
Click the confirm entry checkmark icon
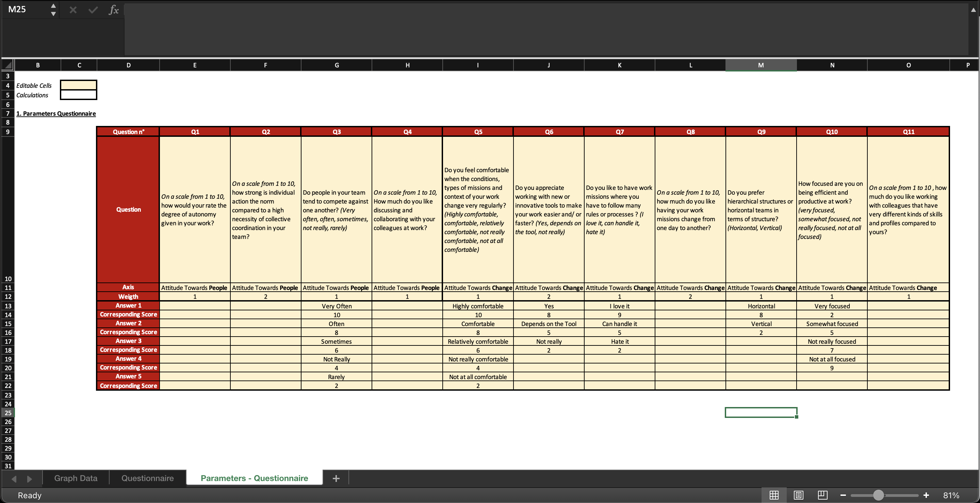pyautogui.click(x=93, y=10)
